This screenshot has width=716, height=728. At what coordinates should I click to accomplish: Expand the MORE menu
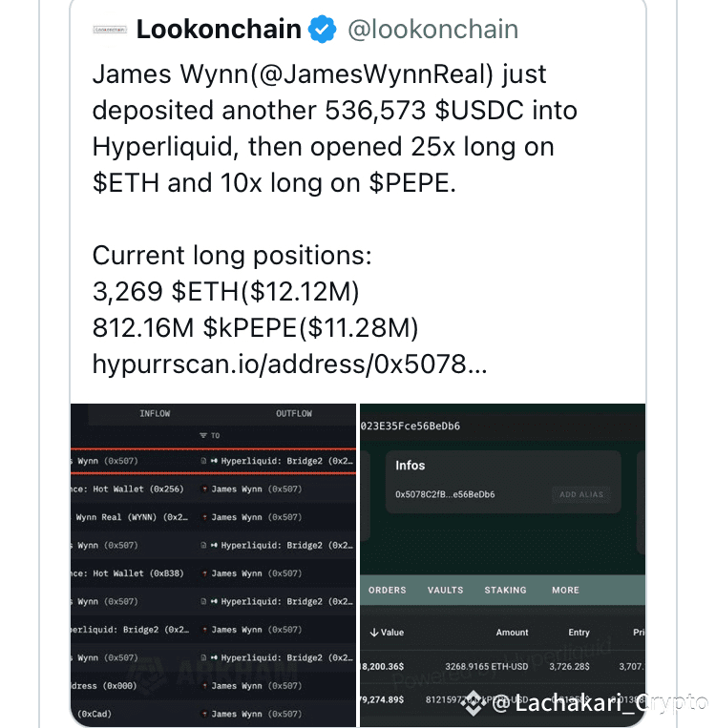click(565, 590)
